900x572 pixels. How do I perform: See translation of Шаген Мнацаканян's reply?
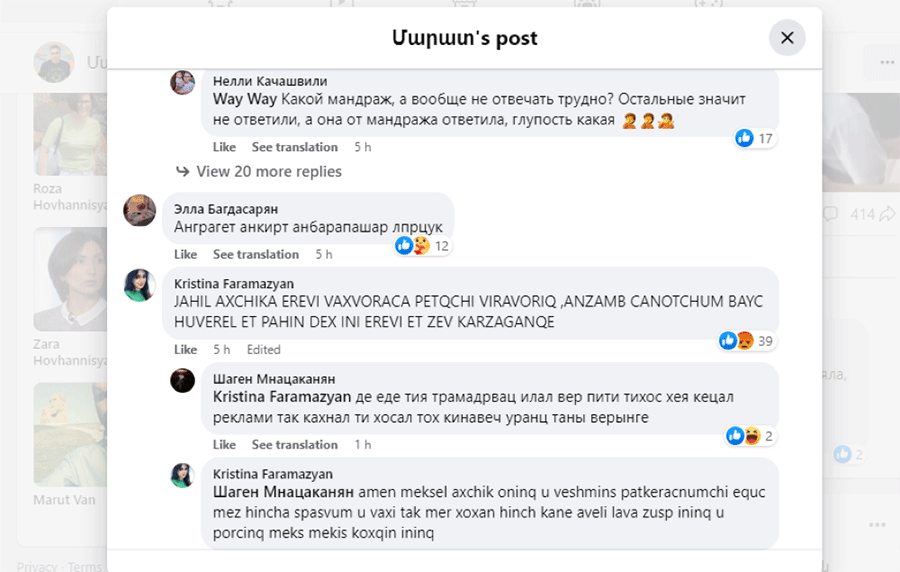(294, 445)
